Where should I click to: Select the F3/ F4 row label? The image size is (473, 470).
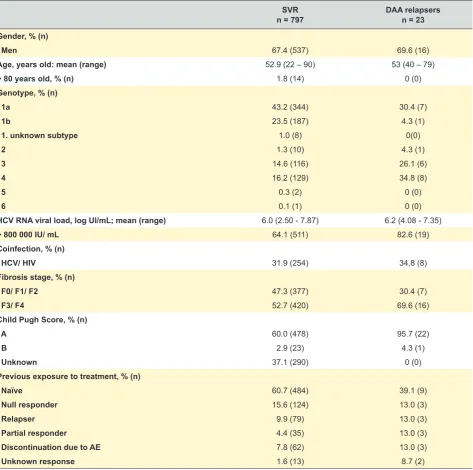tap(13, 306)
